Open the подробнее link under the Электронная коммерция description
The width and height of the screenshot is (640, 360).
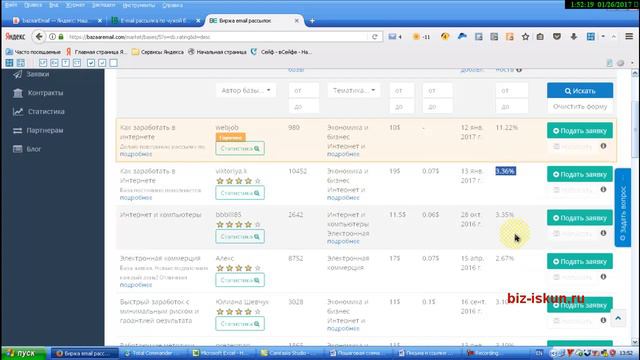click(136, 285)
